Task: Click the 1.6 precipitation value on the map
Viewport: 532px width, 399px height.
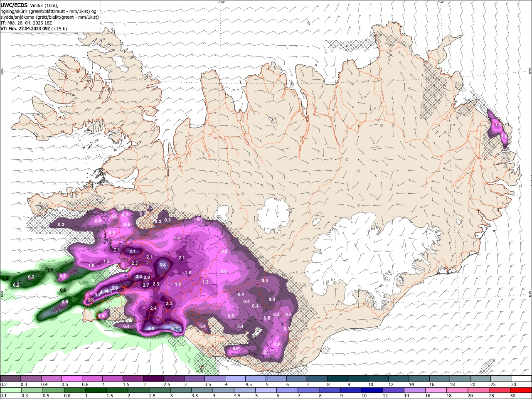Action: pos(91,265)
